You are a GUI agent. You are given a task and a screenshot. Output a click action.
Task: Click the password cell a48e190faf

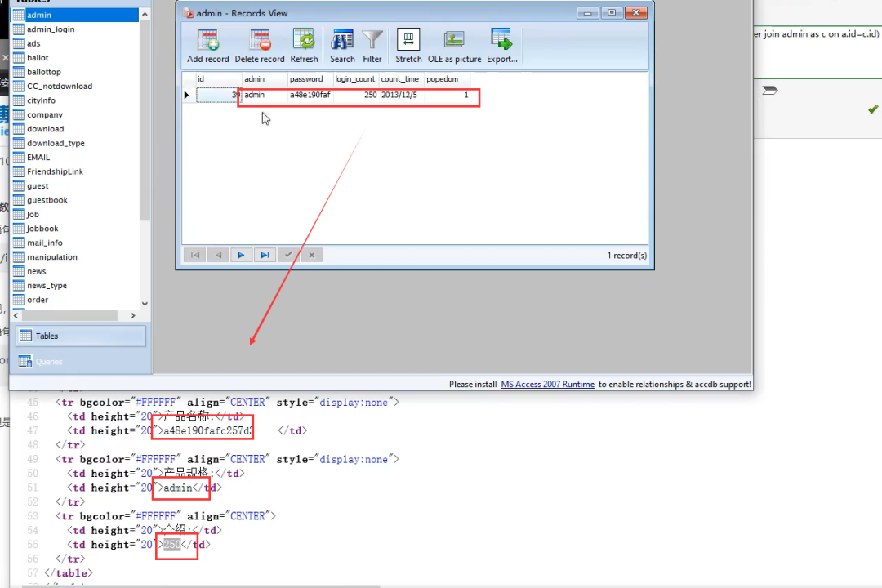click(310, 95)
